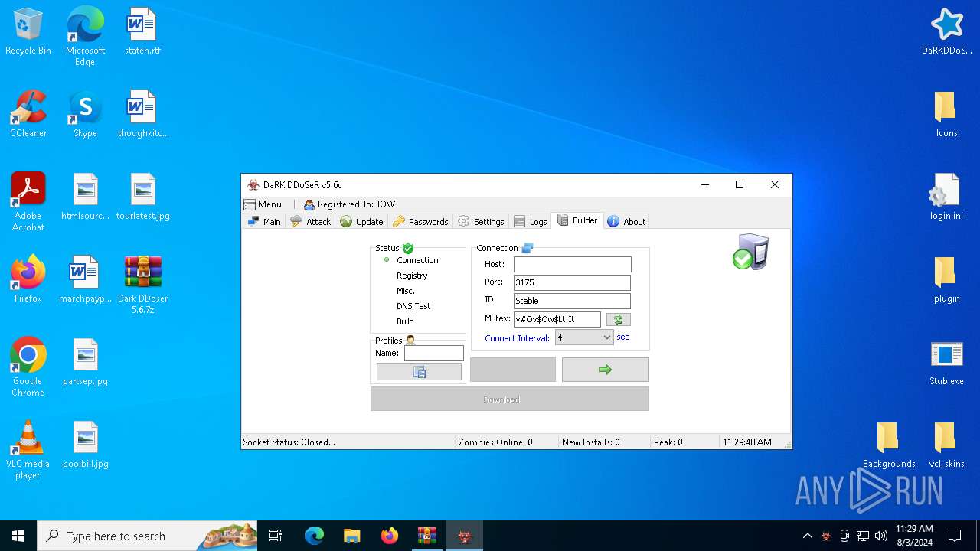Click the server checkmark icon
Viewport: 980px width, 551px height.
click(x=750, y=252)
